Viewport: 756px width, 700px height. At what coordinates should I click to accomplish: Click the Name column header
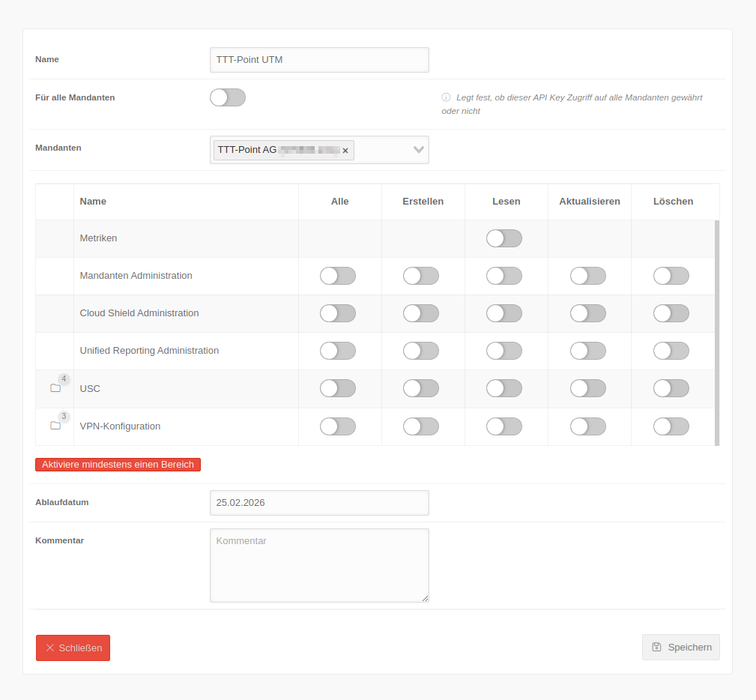pyautogui.click(x=93, y=202)
